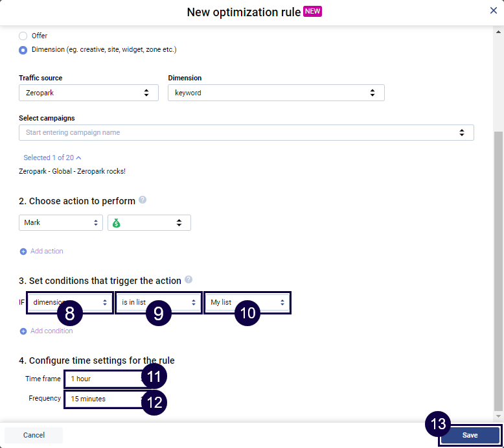Image resolution: width=504 pixels, height=448 pixels.
Task: Select the Dimension radio button
Action: click(23, 50)
